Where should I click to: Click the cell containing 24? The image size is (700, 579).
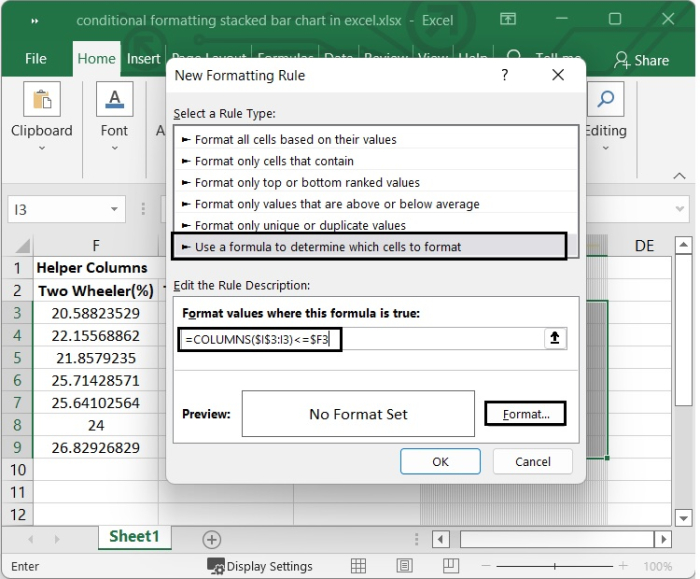(96, 425)
